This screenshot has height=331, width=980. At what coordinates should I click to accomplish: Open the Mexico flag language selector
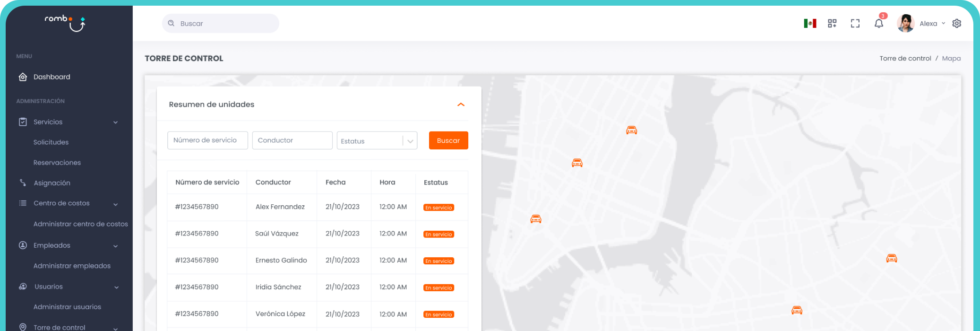coord(810,23)
